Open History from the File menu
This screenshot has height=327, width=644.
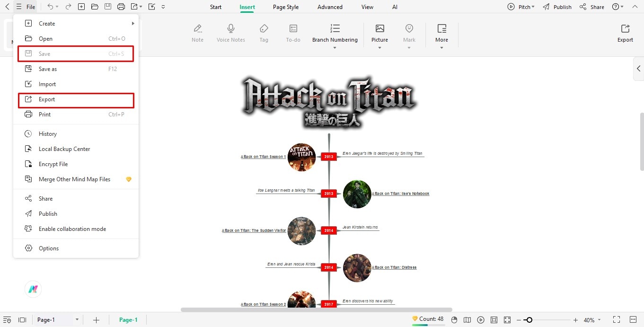click(x=76, y=134)
